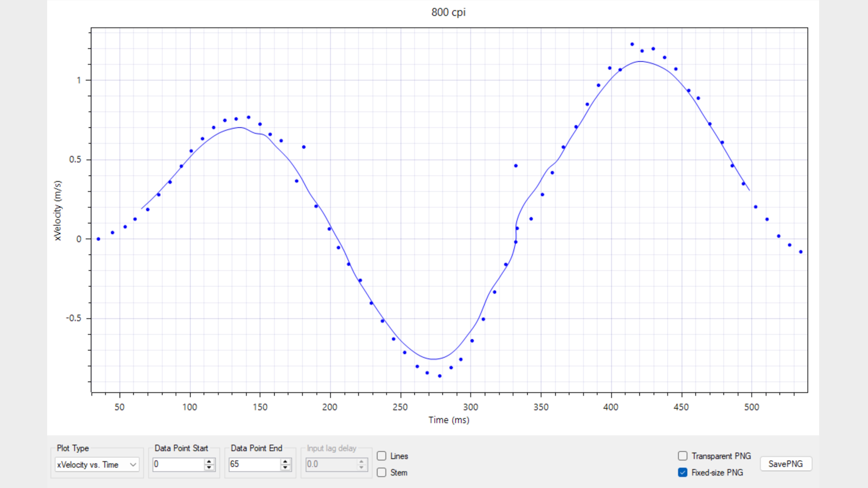Decrement the Data Point End value
Image resolution: width=868 pixels, height=488 pixels.
(x=285, y=467)
